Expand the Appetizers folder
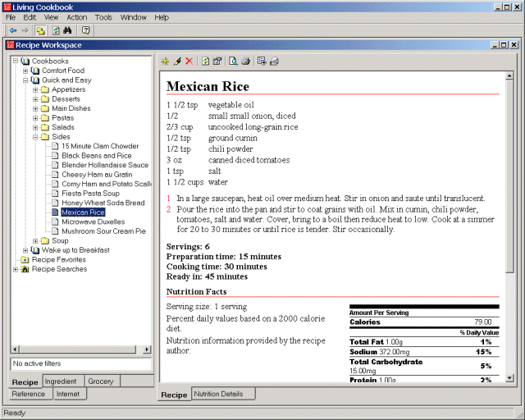This screenshot has height=420, width=525. [x=35, y=89]
